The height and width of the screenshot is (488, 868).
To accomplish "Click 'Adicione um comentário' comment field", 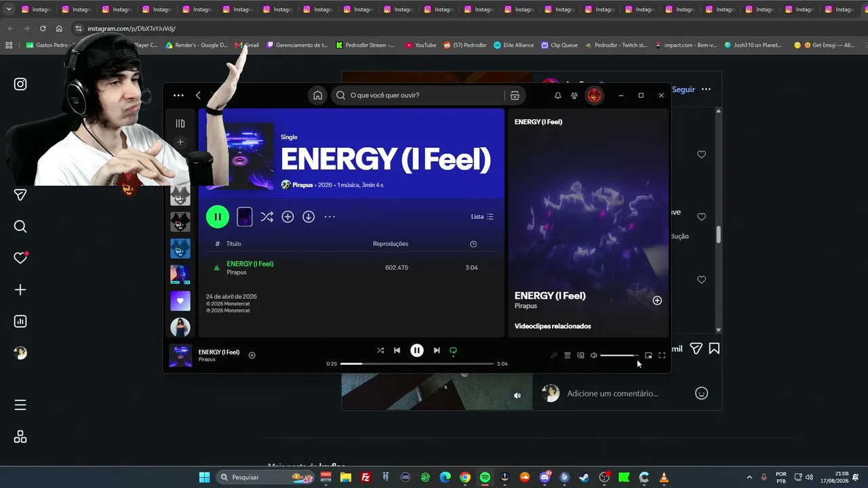I will pyautogui.click(x=612, y=394).
